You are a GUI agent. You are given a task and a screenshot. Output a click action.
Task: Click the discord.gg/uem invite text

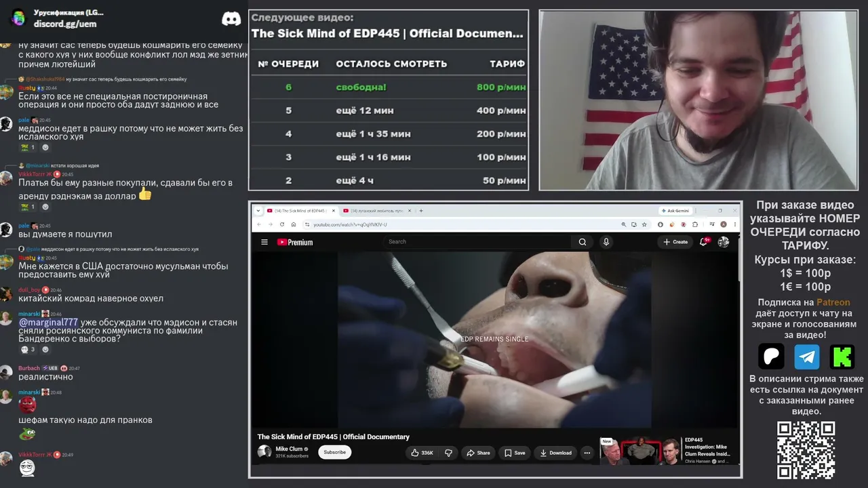pos(65,24)
